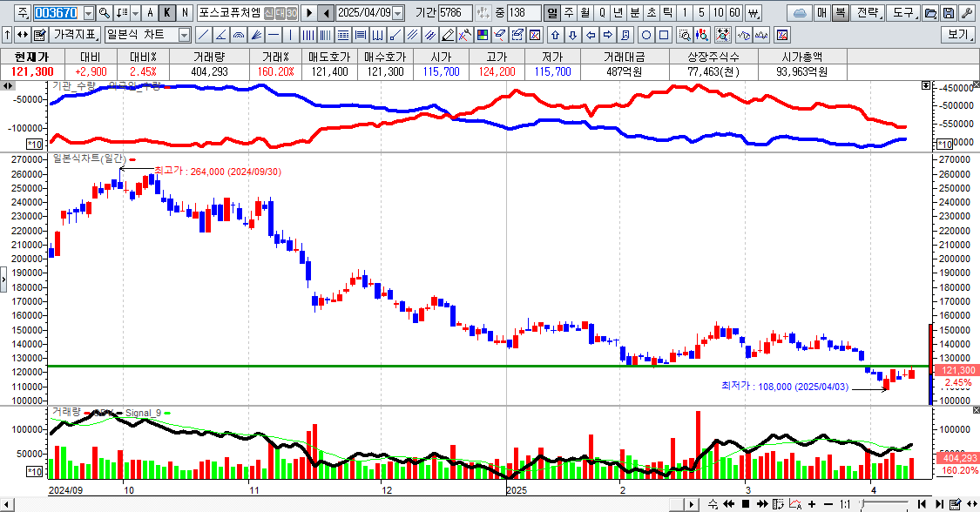Image resolution: width=980 pixels, height=512 pixels.
Task: Select the trend line drawing tool
Action: click(203, 35)
